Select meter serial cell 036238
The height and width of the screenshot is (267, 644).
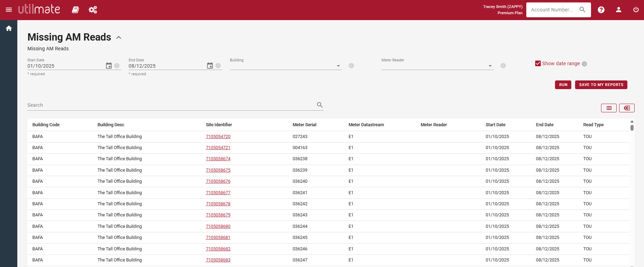point(300,159)
